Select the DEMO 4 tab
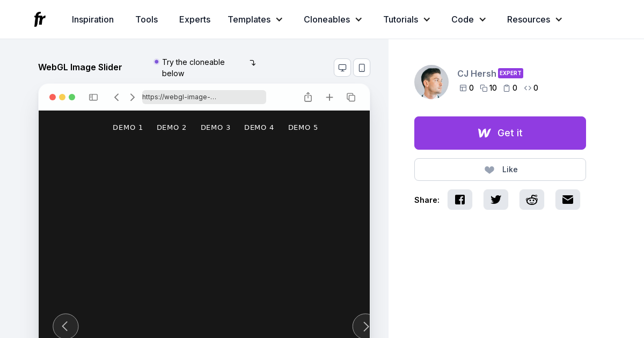The image size is (644, 338). point(259,127)
